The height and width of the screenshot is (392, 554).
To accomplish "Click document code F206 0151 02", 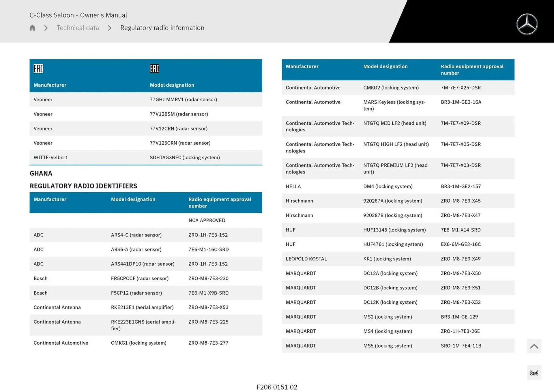I will coord(277,387).
